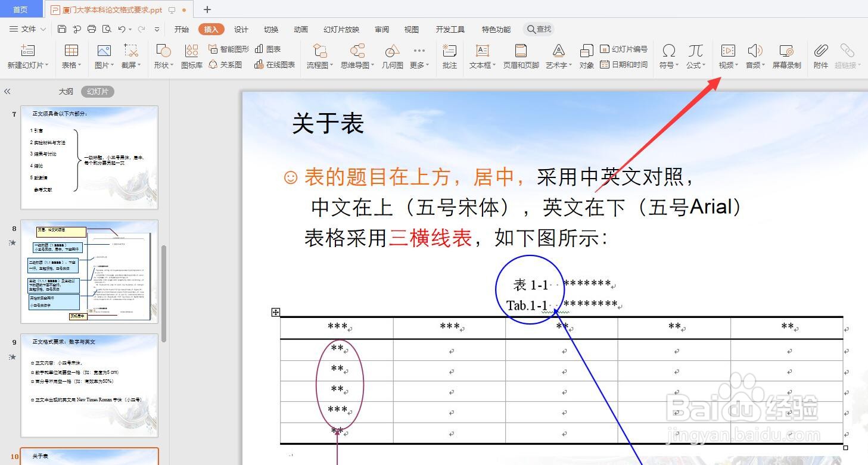868x465 pixels.
Task: Expand the 视频 dropdown arrow
Action: pos(737,65)
